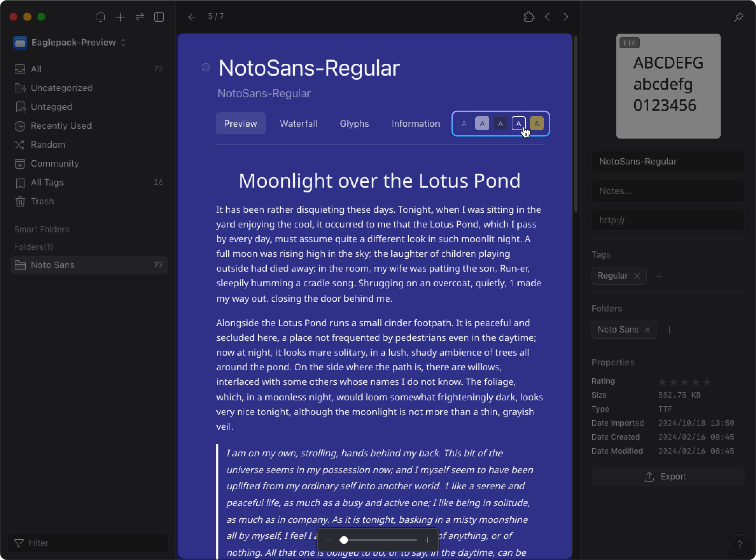
Task: Click the smallest font size preview button
Action: point(464,123)
